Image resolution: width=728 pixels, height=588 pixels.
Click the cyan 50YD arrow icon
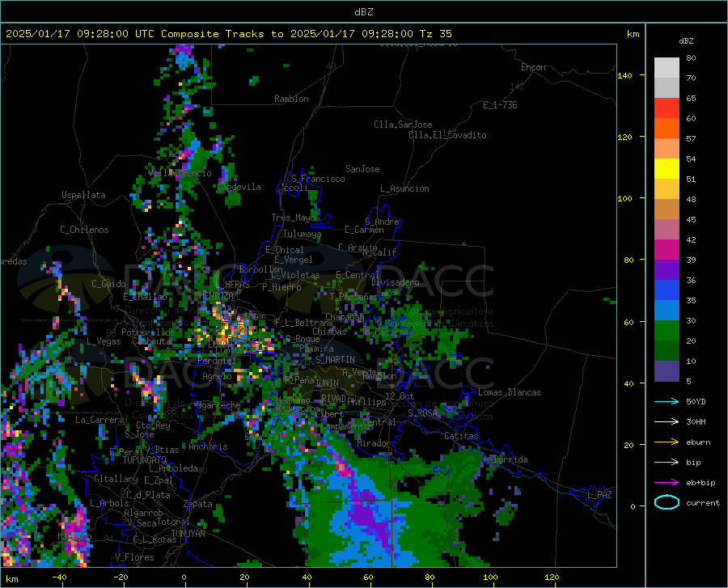point(667,401)
